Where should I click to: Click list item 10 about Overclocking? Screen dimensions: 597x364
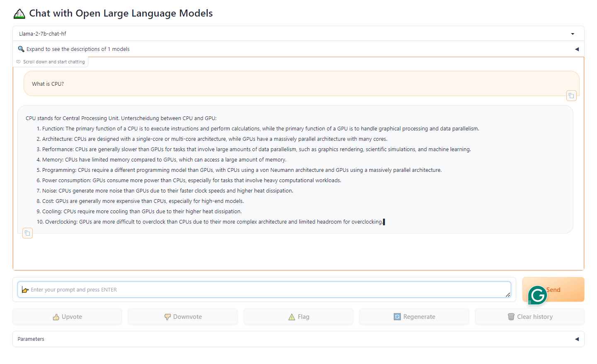pyautogui.click(x=210, y=222)
